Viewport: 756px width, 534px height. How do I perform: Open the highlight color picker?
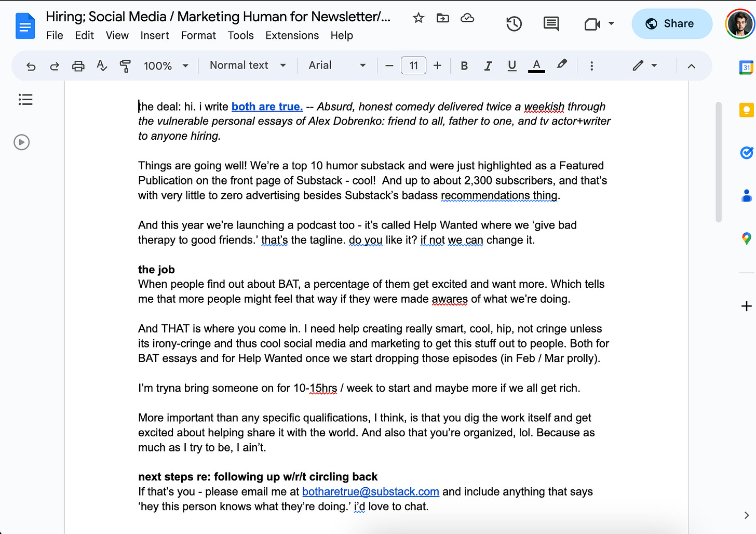pos(561,65)
